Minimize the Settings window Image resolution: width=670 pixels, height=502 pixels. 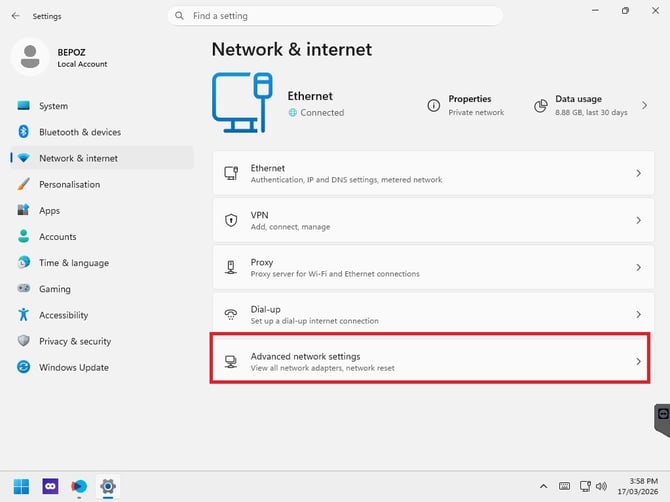[x=595, y=11]
